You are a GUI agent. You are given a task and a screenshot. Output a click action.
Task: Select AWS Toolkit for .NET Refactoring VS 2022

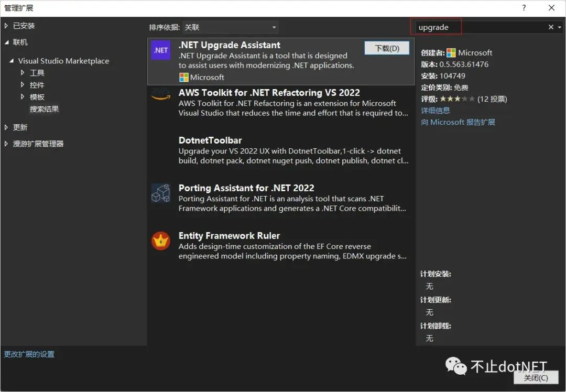[x=269, y=93]
